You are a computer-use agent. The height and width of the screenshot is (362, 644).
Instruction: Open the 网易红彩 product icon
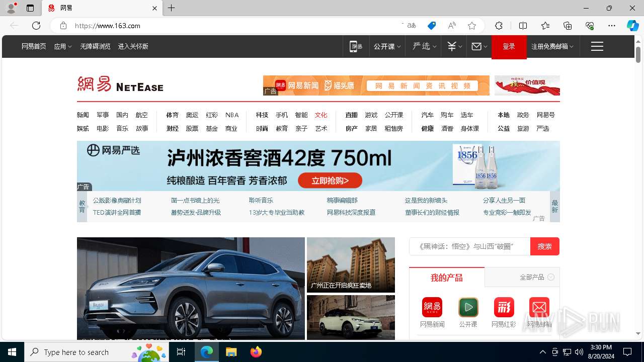[x=504, y=307]
